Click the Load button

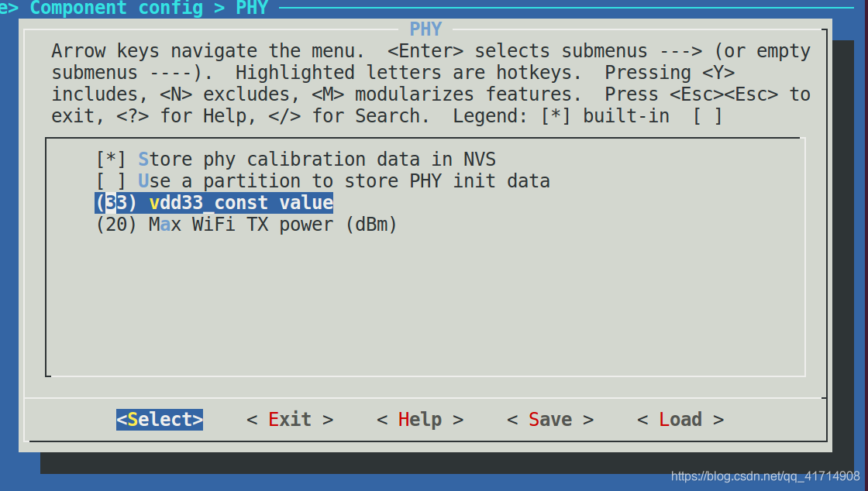point(680,419)
